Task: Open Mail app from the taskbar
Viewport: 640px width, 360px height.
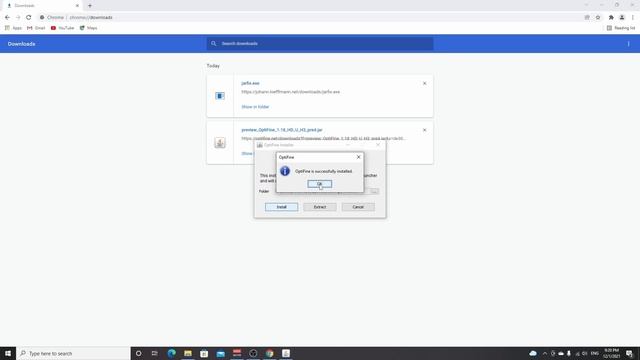Action: click(220, 353)
